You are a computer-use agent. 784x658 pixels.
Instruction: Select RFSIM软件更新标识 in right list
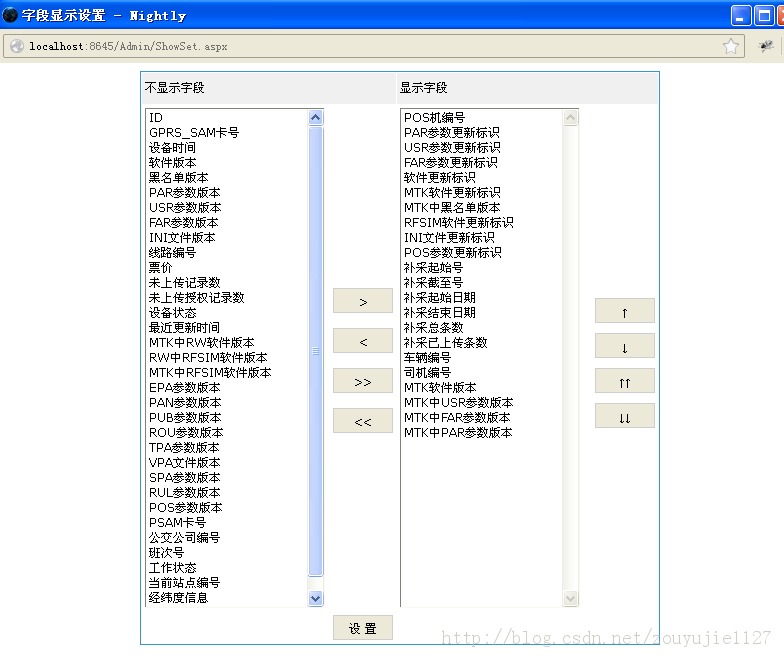(482, 222)
